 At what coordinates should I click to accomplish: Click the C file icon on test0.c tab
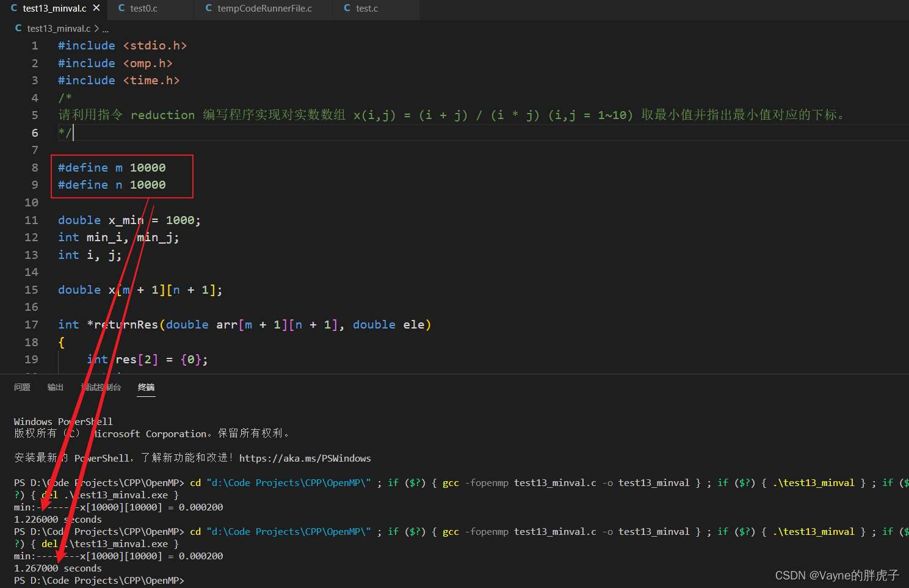click(x=121, y=9)
